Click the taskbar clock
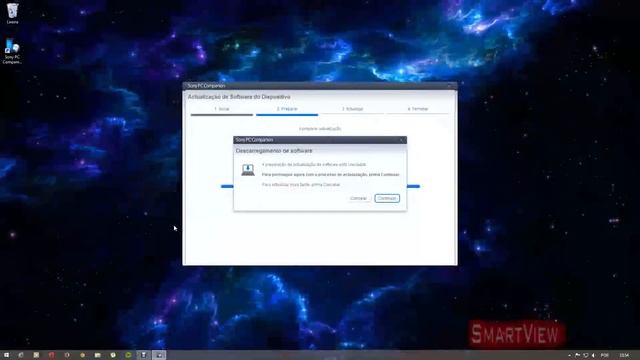The height and width of the screenshot is (360, 640). pos(624,356)
